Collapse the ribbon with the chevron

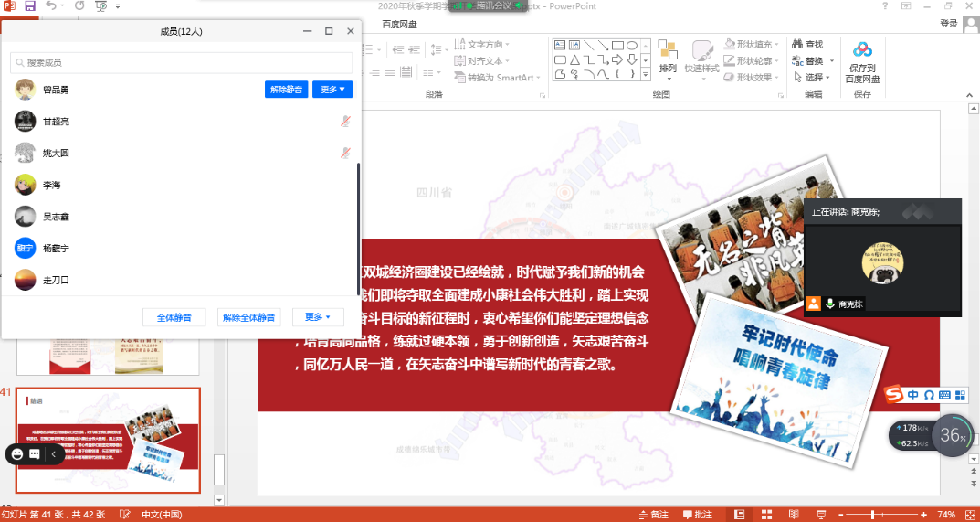pos(970,94)
